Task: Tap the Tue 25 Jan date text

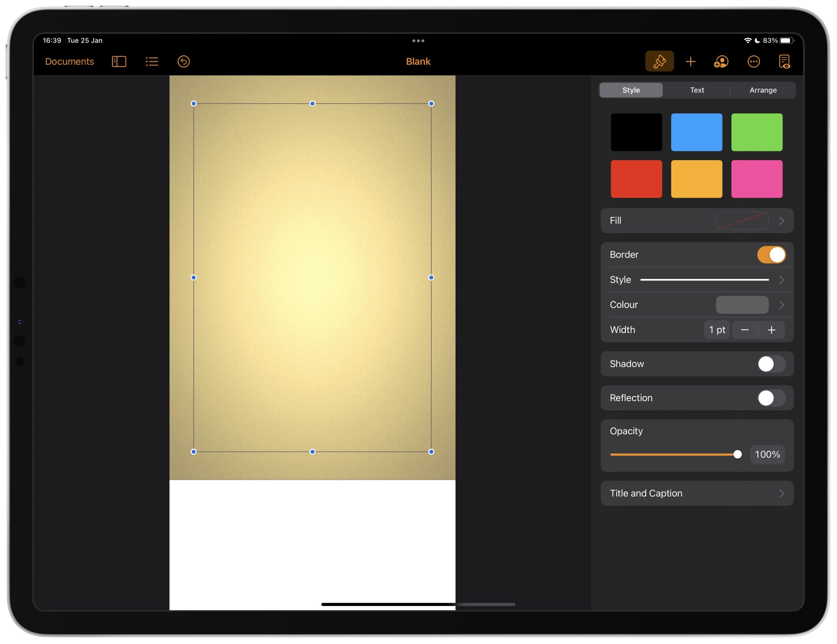Action: tap(85, 40)
